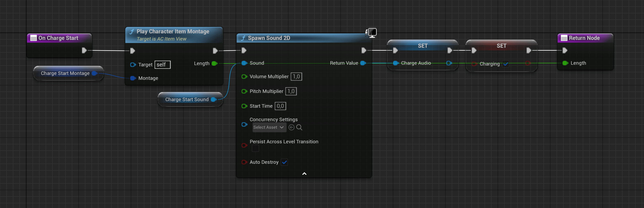
Task: Select the On Charge Start node title
Action: [58, 38]
